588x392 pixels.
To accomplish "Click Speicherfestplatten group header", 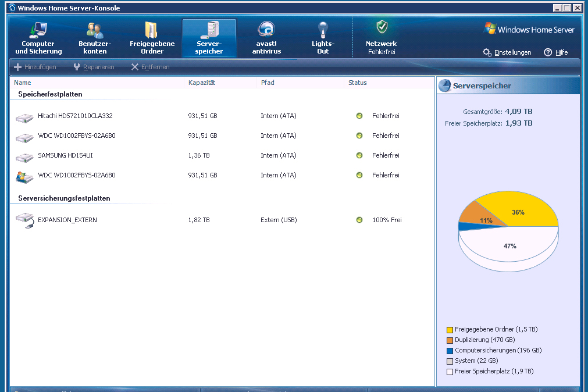I will point(50,94).
